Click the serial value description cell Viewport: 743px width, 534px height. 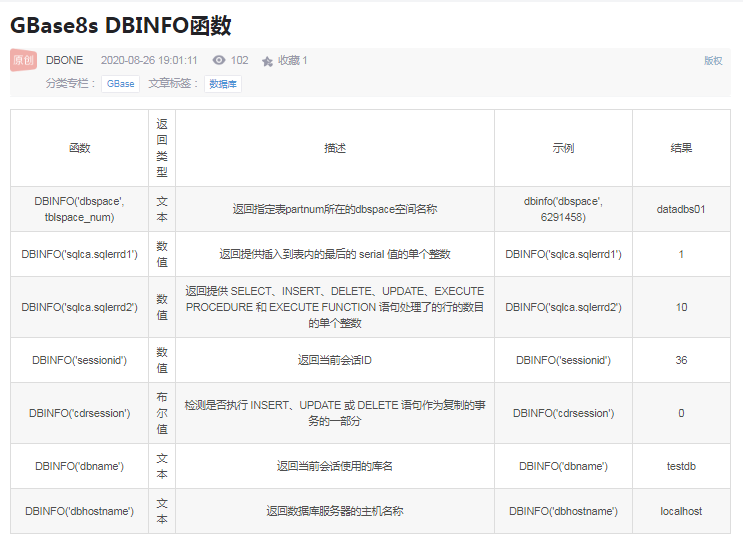click(x=335, y=254)
